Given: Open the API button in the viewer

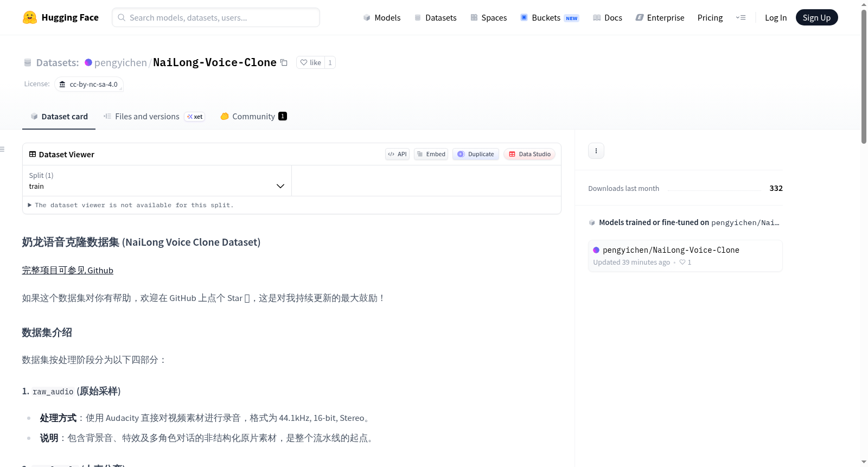Looking at the screenshot, I should coord(397,154).
